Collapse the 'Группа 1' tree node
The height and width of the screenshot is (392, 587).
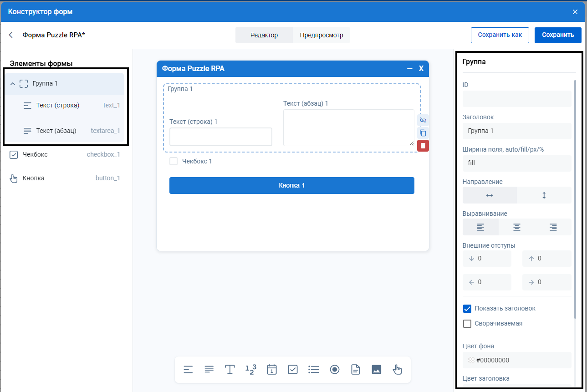pyautogui.click(x=13, y=84)
